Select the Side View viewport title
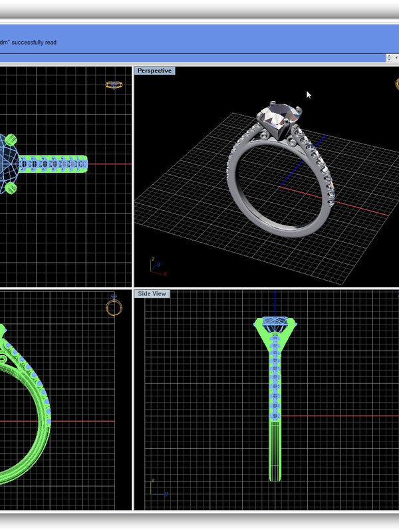The width and height of the screenshot is (399, 532). [x=152, y=293]
